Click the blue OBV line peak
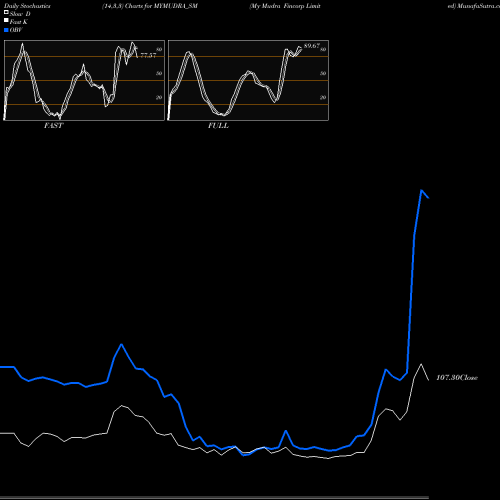Screen dimensions: 500x500 point(421,190)
